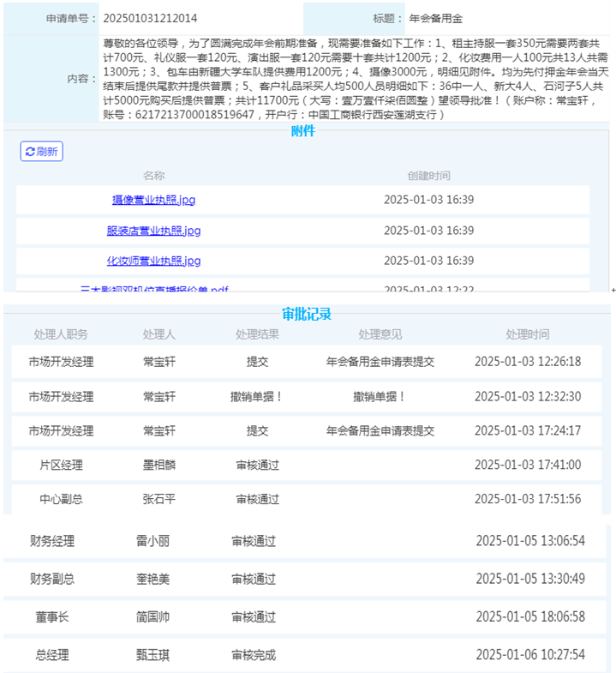Viewport: 616px width, 673px height.
Task: Open the 化妆师营业执照.jpg attachment link
Action: tap(153, 261)
